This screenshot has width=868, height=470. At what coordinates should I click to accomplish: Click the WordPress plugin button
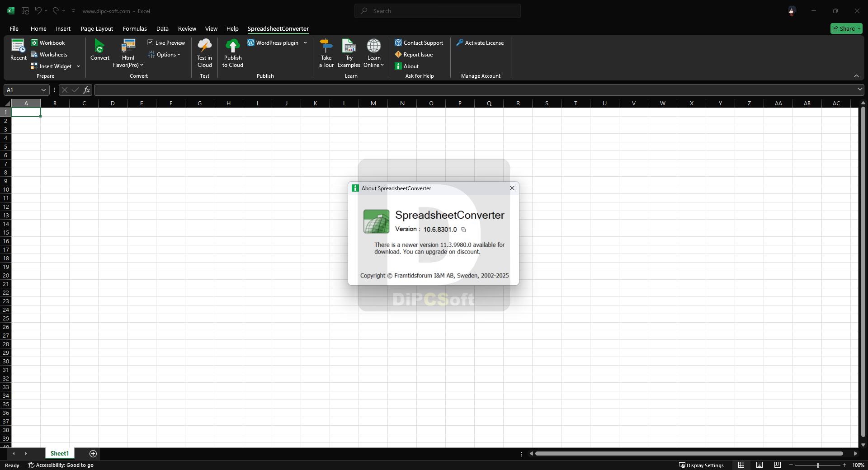pyautogui.click(x=273, y=42)
